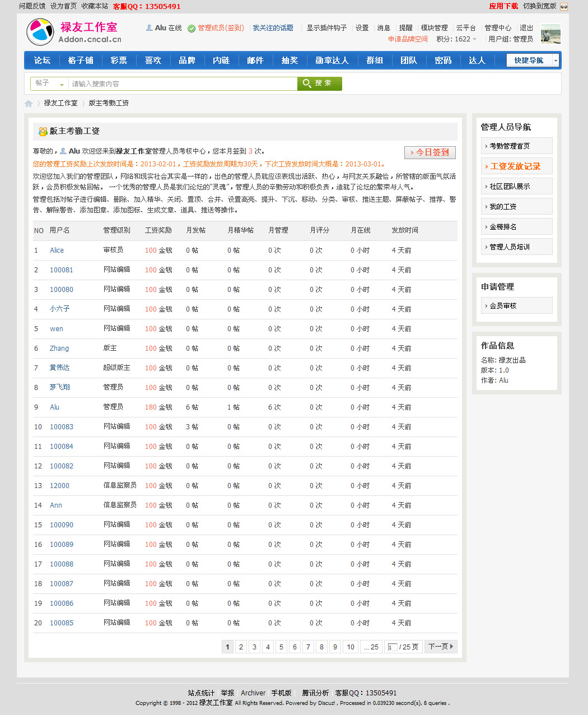Open the user avatar thumbnail
The height and width of the screenshot is (715, 588).
click(x=550, y=34)
